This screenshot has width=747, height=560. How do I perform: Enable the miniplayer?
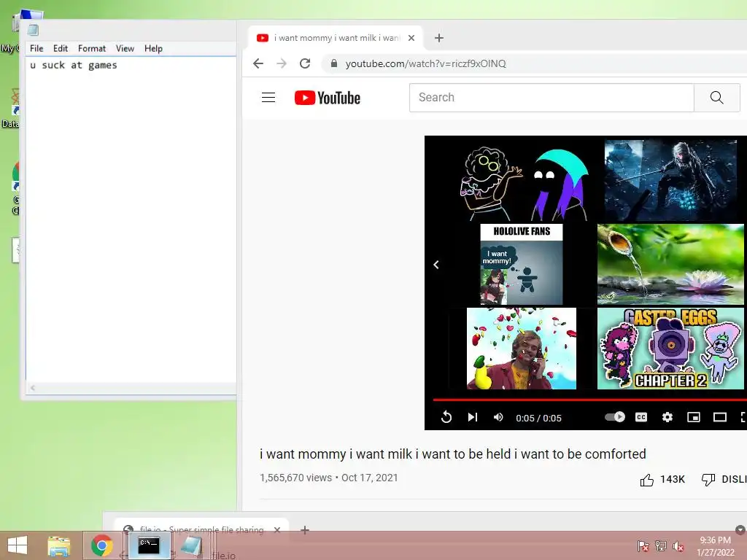point(693,417)
